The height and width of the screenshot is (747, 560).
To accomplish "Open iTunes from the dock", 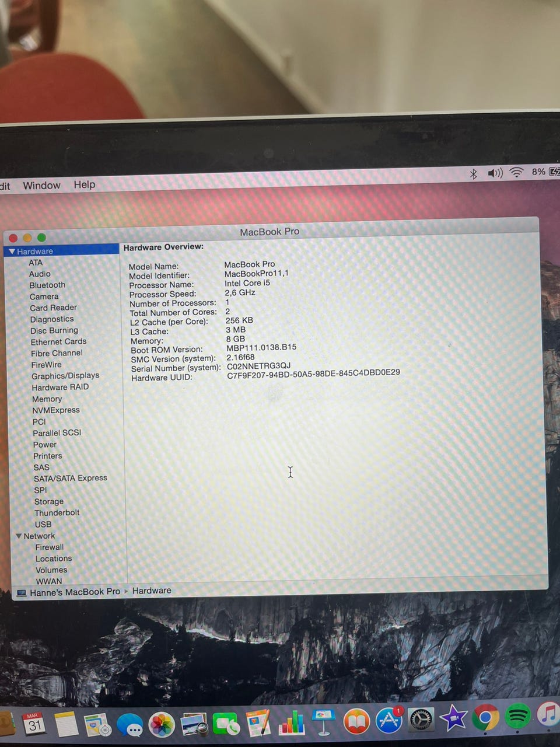I will pyautogui.click(x=548, y=714).
